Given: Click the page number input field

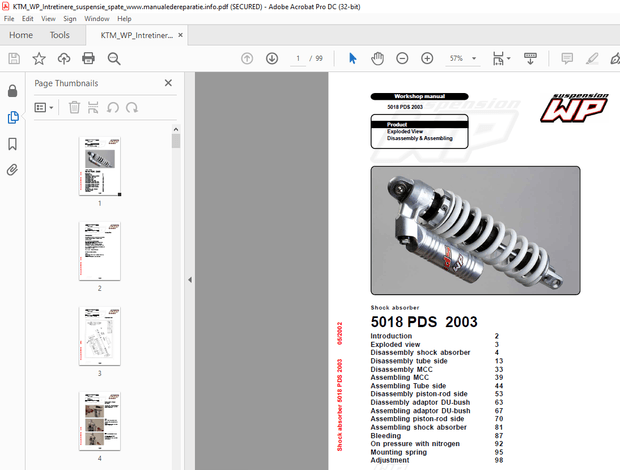Looking at the screenshot, I should click(x=298, y=59).
